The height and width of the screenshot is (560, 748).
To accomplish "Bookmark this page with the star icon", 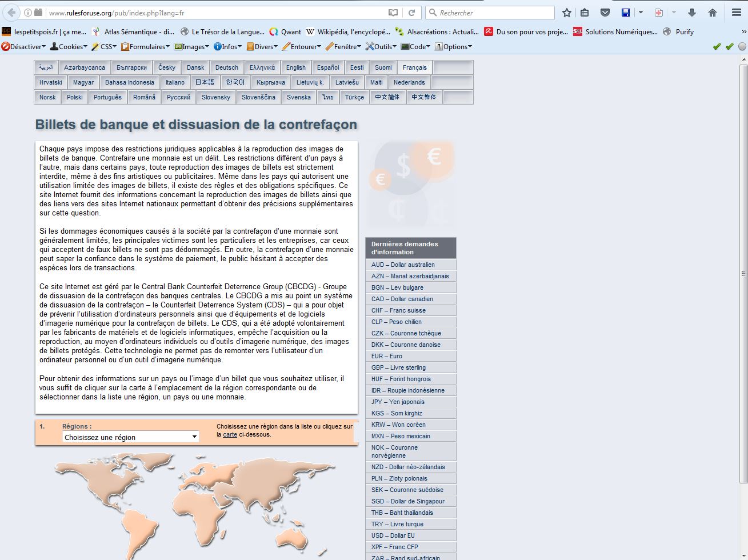I will 566,13.
